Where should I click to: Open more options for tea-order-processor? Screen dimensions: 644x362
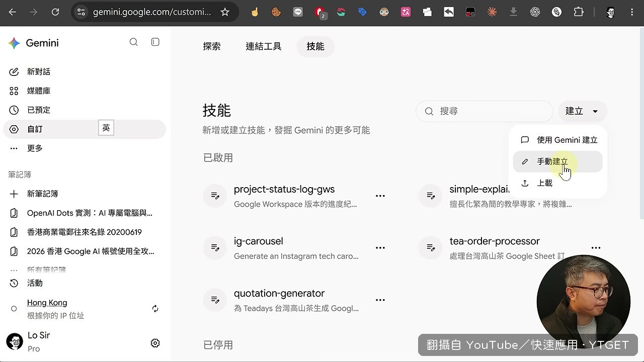pos(596,247)
